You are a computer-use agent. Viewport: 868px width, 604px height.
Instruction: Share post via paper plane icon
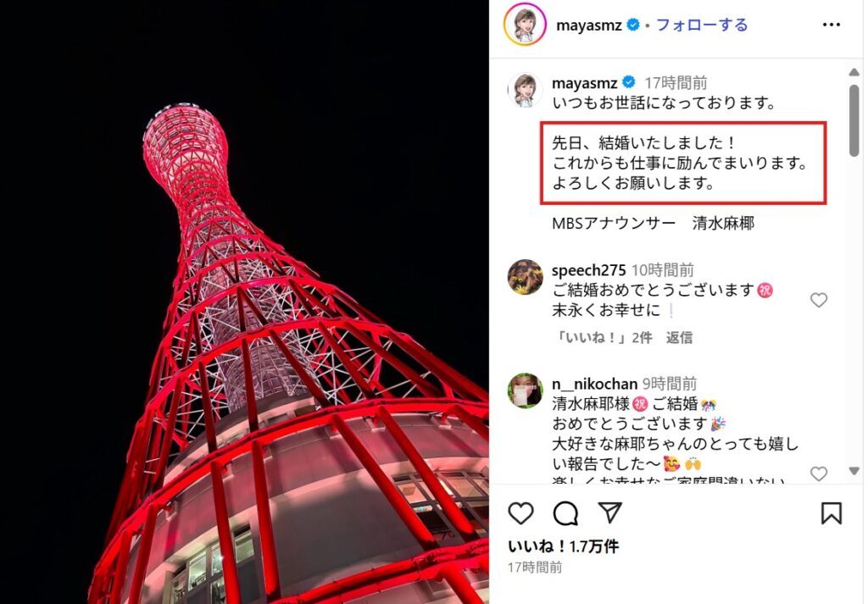pyautogui.click(x=610, y=513)
